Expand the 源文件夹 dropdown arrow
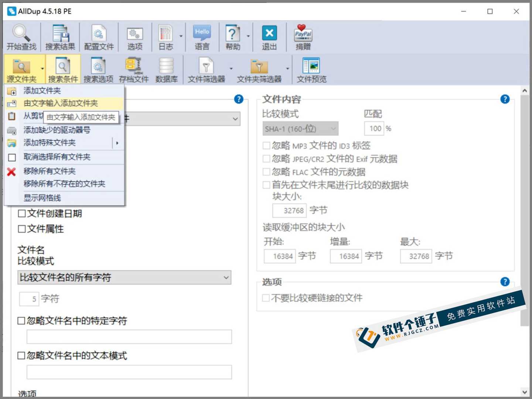This screenshot has width=532, height=399. tap(42, 69)
